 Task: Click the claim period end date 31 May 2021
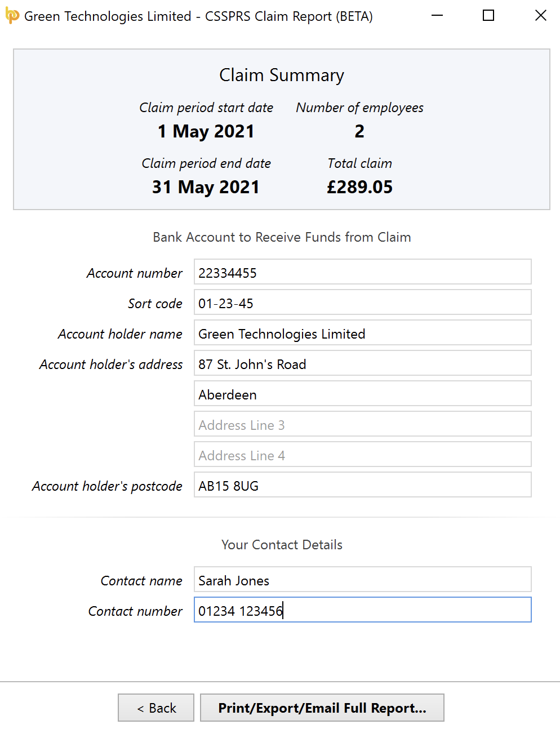click(x=206, y=187)
